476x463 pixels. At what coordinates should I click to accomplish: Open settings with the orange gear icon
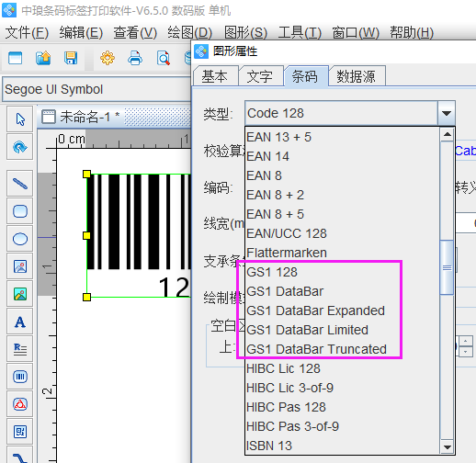pyautogui.click(x=108, y=58)
